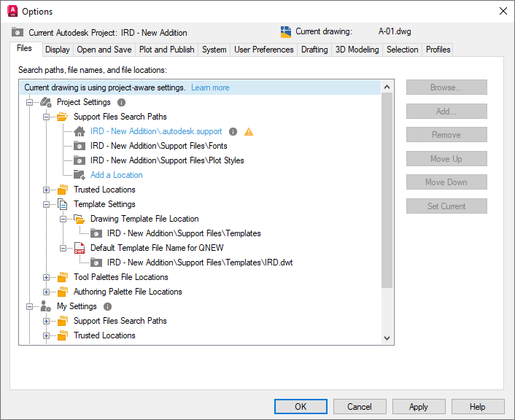The image size is (515, 420).
Task: Click the Add... button
Action: [x=446, y=112]
